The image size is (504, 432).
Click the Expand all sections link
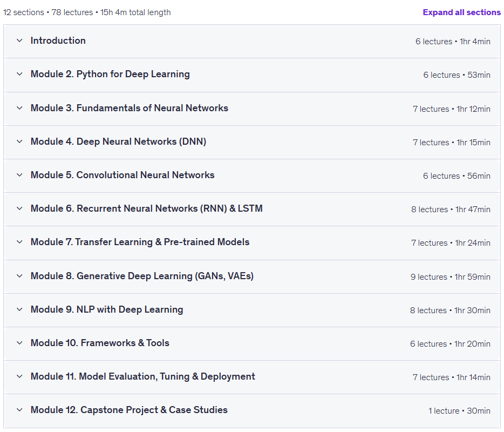(x=461, y=12)
